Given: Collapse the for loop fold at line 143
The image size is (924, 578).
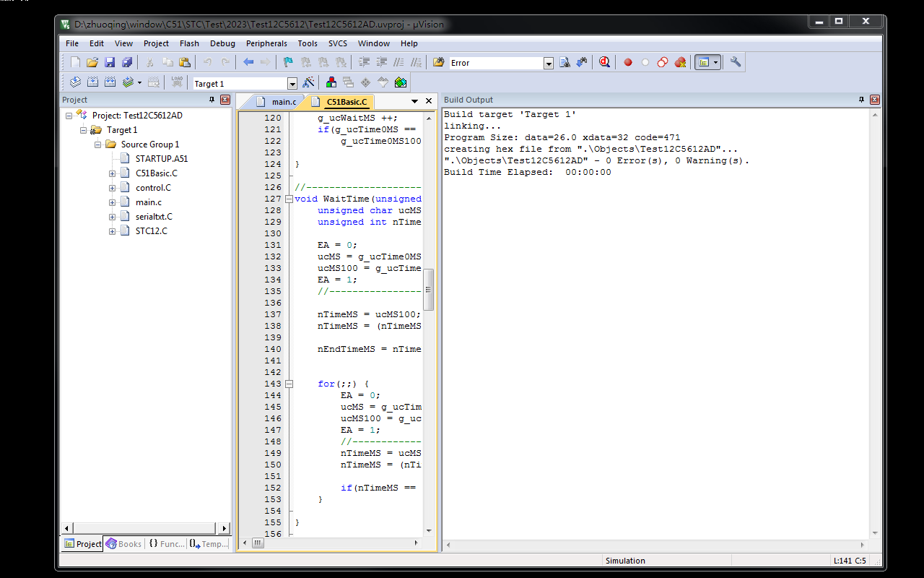Looking at the screenshot, I should [289, 384].
